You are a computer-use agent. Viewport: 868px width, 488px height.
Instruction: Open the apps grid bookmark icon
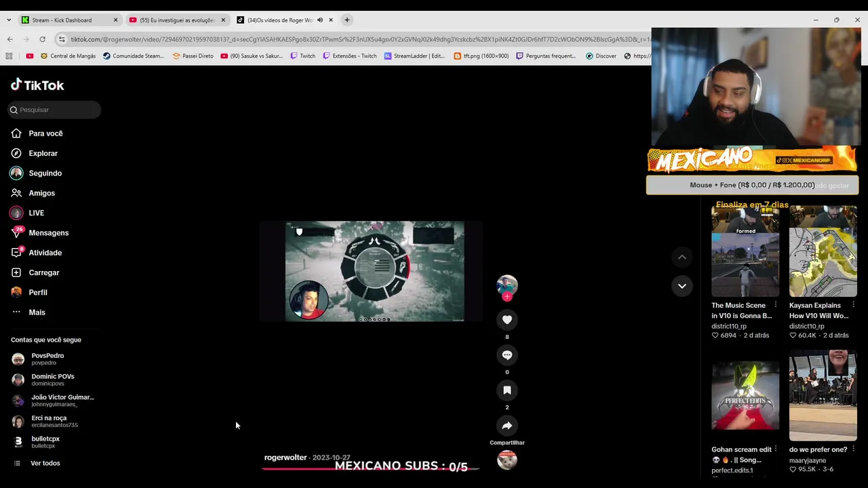pyautogui.click(x=9, y=56)
